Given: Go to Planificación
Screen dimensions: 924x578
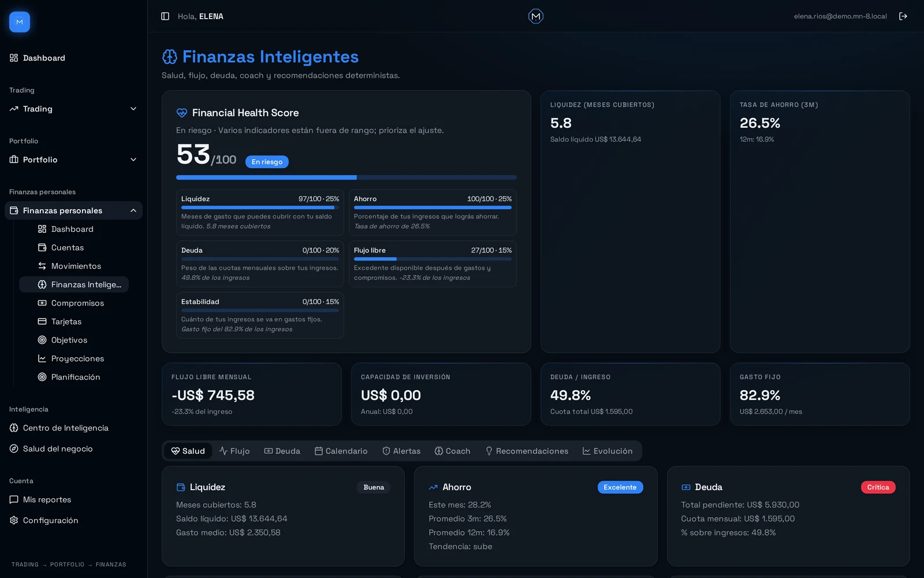Looking at the screenshot, I should 74,377.
